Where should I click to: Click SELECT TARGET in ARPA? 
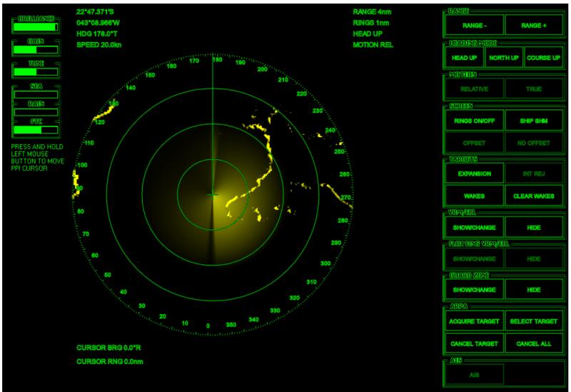pos(534,321)
